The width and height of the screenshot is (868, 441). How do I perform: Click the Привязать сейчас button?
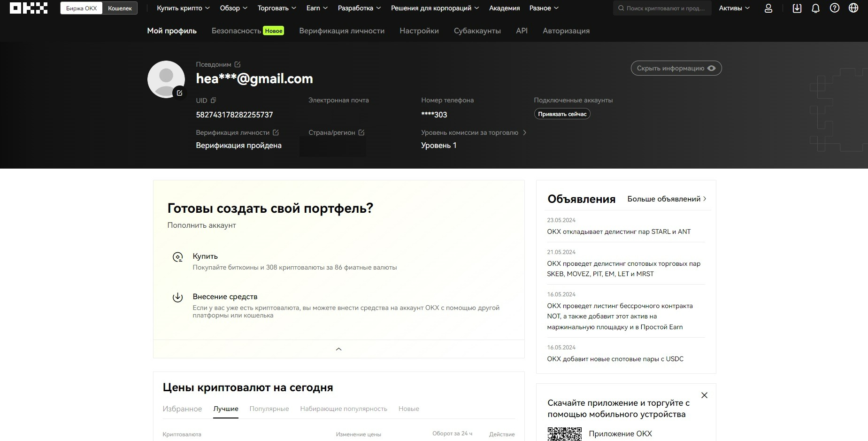562,114
